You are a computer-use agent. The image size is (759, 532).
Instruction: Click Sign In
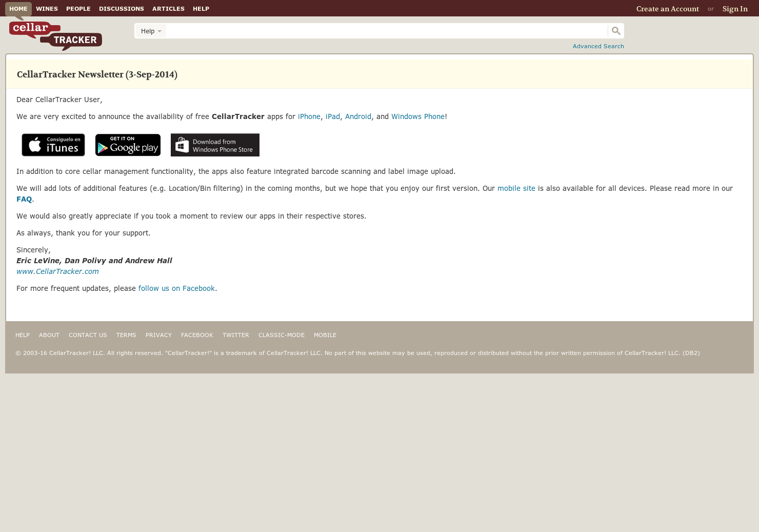[x=735, y=9]
